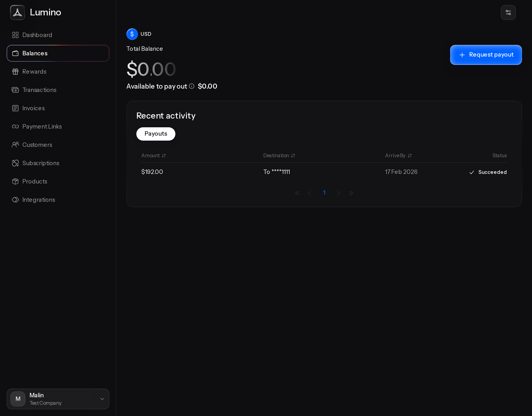Viewport: 532px width, 416px height.
Task: Jump to last page of payouts
Action: click(351, 193)
